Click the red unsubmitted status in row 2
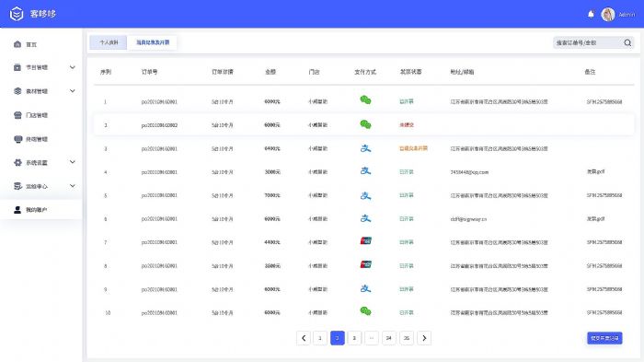The height and width of the screenshot is (362, 644). 407,125
